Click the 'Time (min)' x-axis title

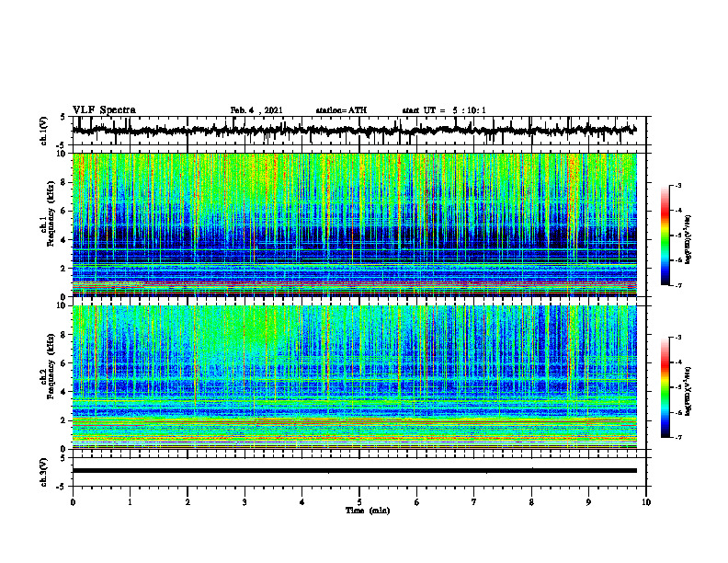(368, 511)
